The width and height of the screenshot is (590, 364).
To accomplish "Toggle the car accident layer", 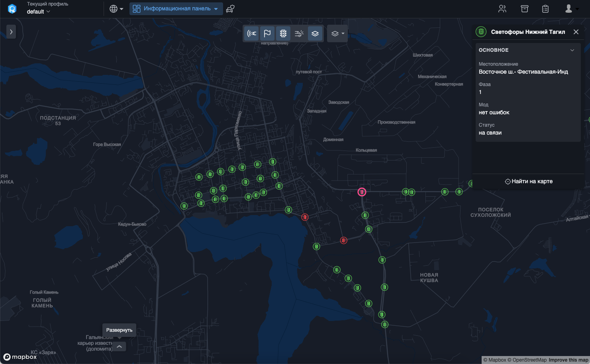I will pyautogui.click(x=299, y=34).
